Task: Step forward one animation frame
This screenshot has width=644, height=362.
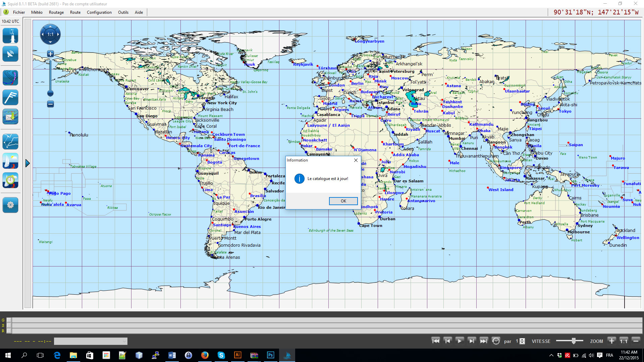Action: (472, 341)
